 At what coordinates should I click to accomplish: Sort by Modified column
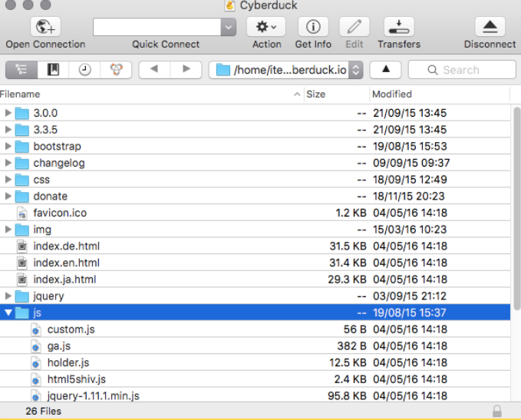(x=440, y=94)
